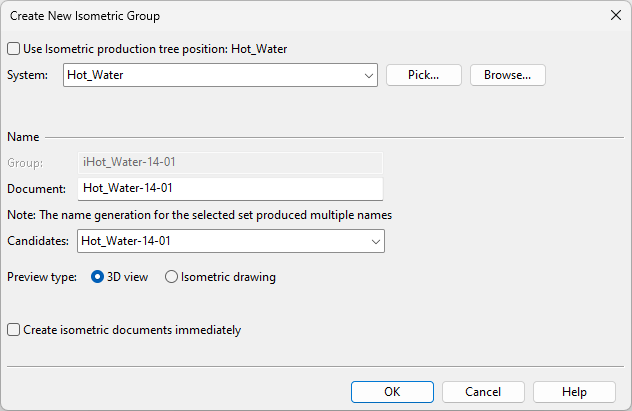The image size is (632, 411).
Task: Open Help for this dialog
Action: (x=574, y=392)
